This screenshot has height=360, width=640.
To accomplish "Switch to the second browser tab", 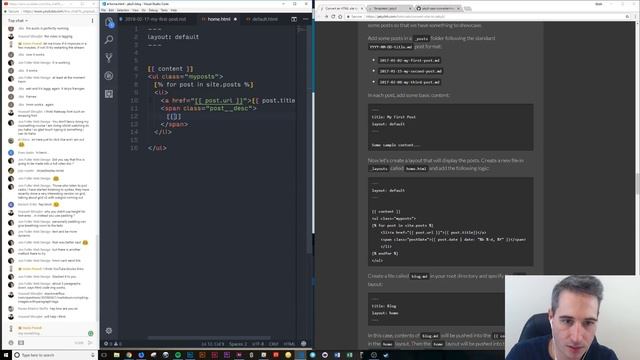I will click(389, 8).
